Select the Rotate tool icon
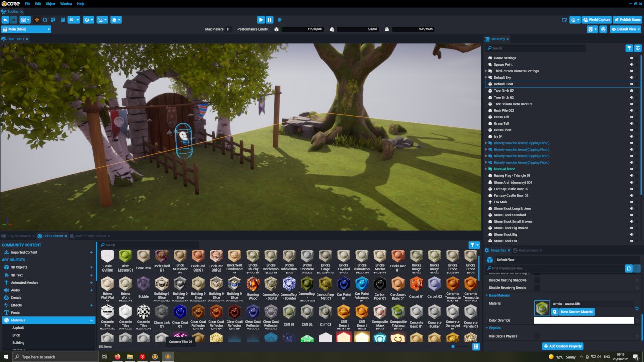Screen dimensions: 644x362 tap(45, 20)
